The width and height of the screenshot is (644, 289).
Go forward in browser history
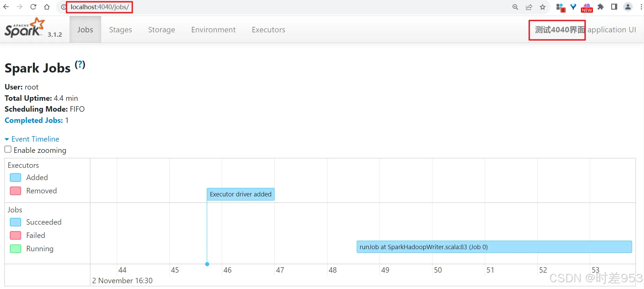coord(19,7)
